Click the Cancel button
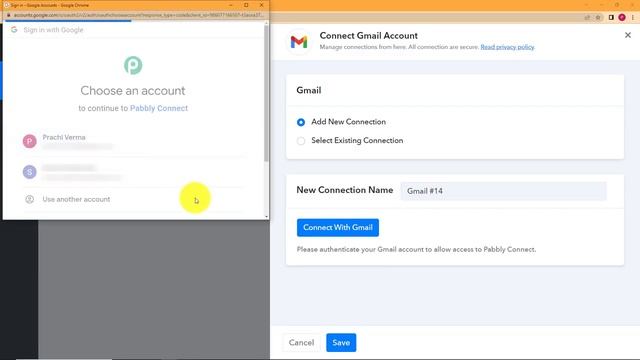The width and height of the screenshot is (640, 360). (x=301, y=342)
